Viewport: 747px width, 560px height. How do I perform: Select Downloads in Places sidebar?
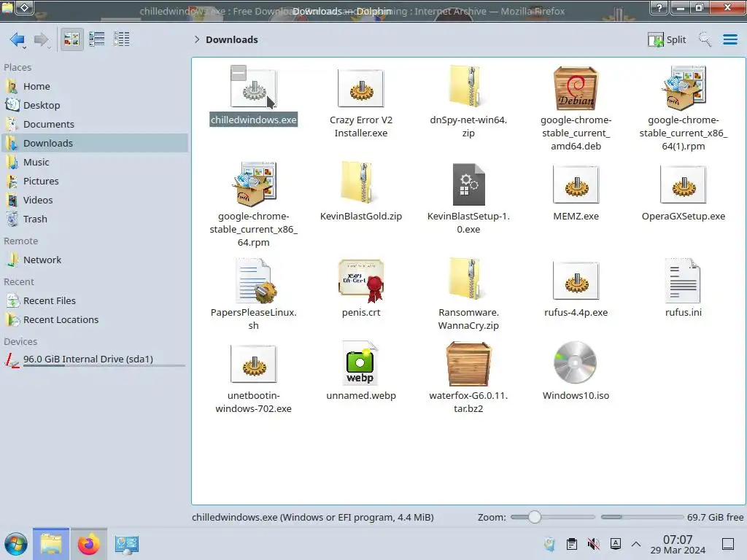[94, 144]
